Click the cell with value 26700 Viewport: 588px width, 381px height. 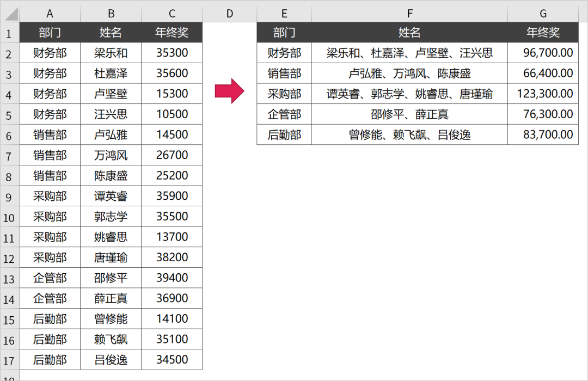[171, 156]
